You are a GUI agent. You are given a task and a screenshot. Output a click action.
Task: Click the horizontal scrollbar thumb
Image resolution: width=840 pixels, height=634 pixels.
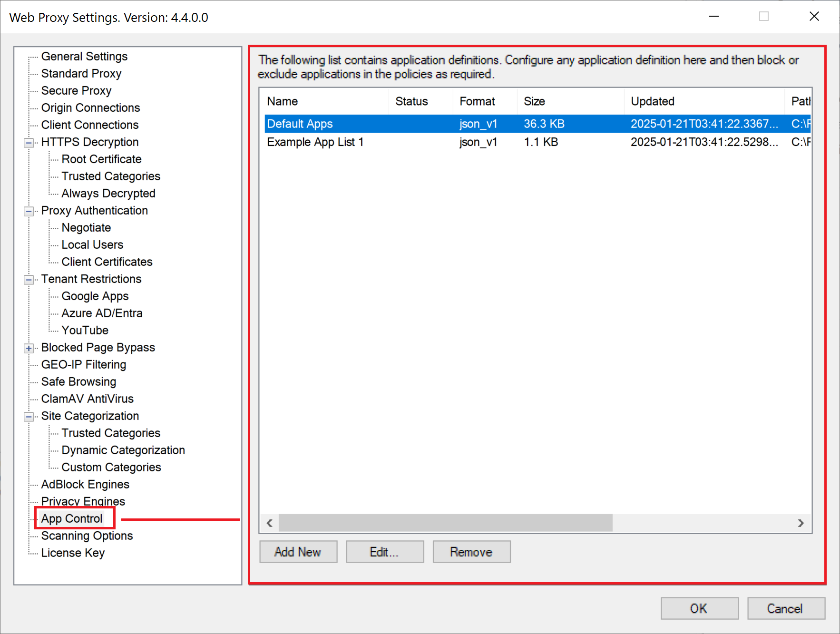(446, 523)
